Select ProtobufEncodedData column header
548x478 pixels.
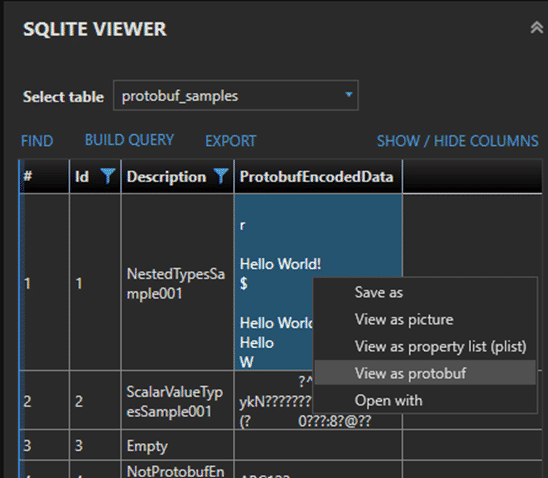(318, 176)
